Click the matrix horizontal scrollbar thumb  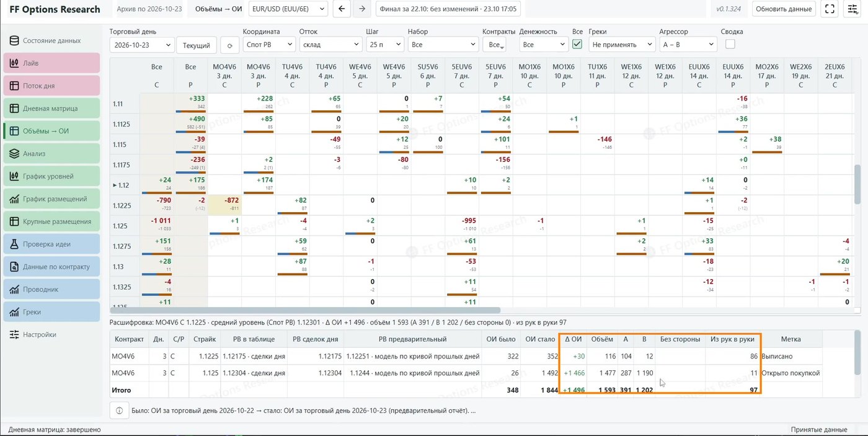(305, 309)
